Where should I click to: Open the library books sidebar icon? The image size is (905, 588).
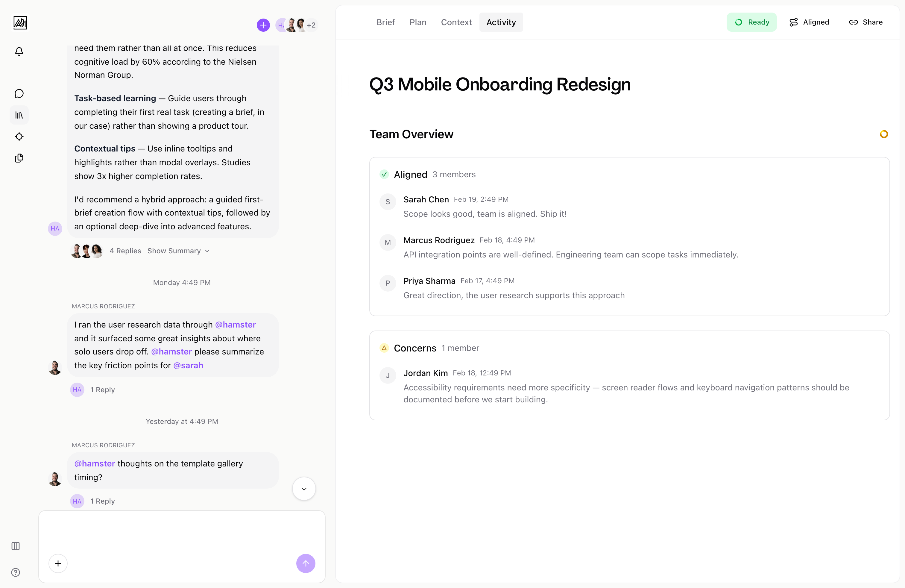[x=19, y=115]
